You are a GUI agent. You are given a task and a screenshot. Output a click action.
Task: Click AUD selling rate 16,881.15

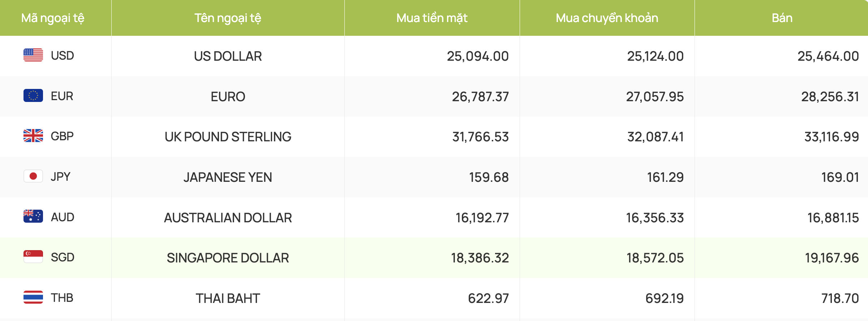point(833,218)
